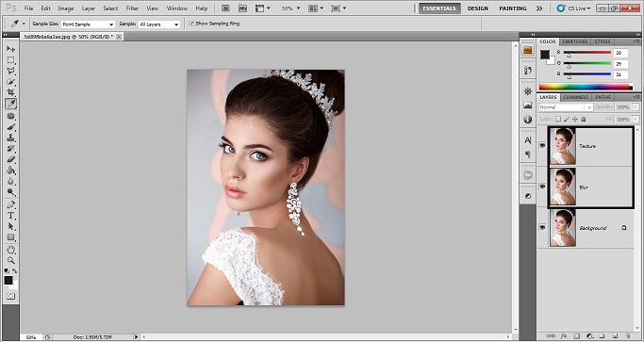Viewport: 644px width, 342px height.
Task: Select the Move tool
Action: [x=10, y=49]
